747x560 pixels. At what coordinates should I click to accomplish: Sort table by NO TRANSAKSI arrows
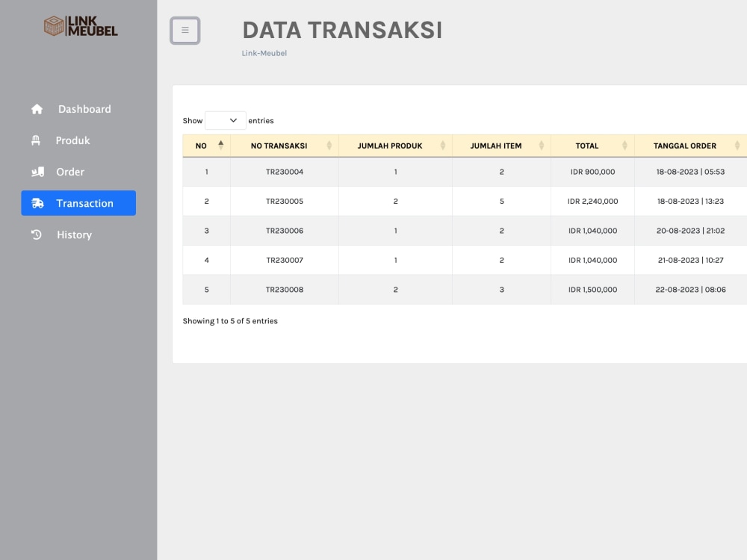[329, 146]
